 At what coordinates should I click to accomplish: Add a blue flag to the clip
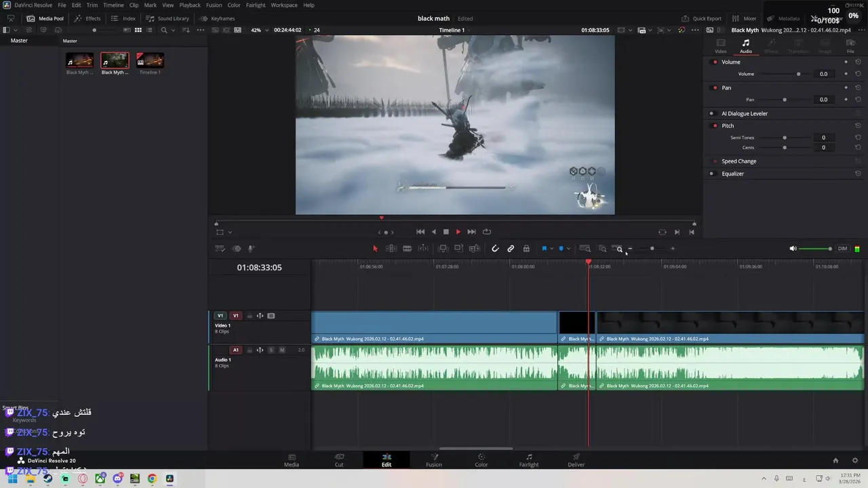tap(544, 249)
